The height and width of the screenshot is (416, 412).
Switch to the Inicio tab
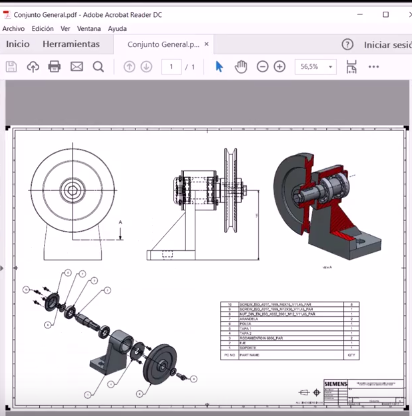pos(18,44)
